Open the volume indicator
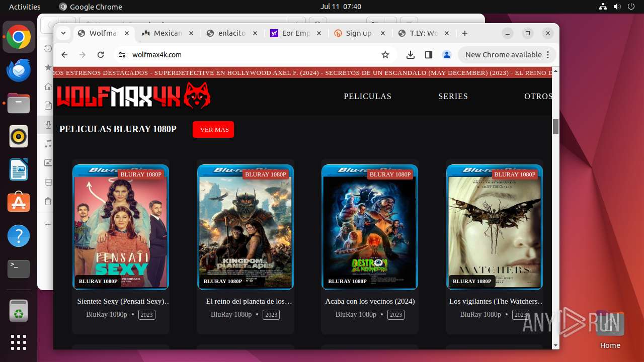Viewport: 644px width, 362px height. [x=617, y=7]
